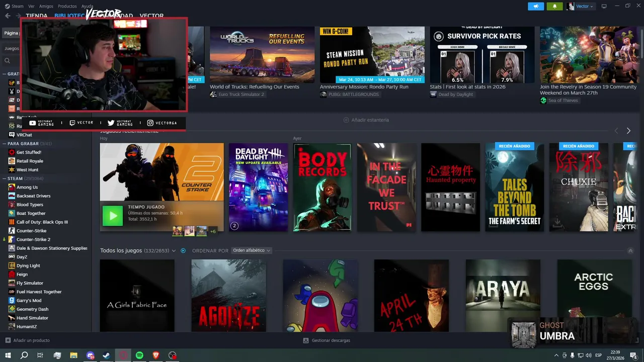
Task: Open the Discord taskbar icon
Action: click(x=90, y=355)
